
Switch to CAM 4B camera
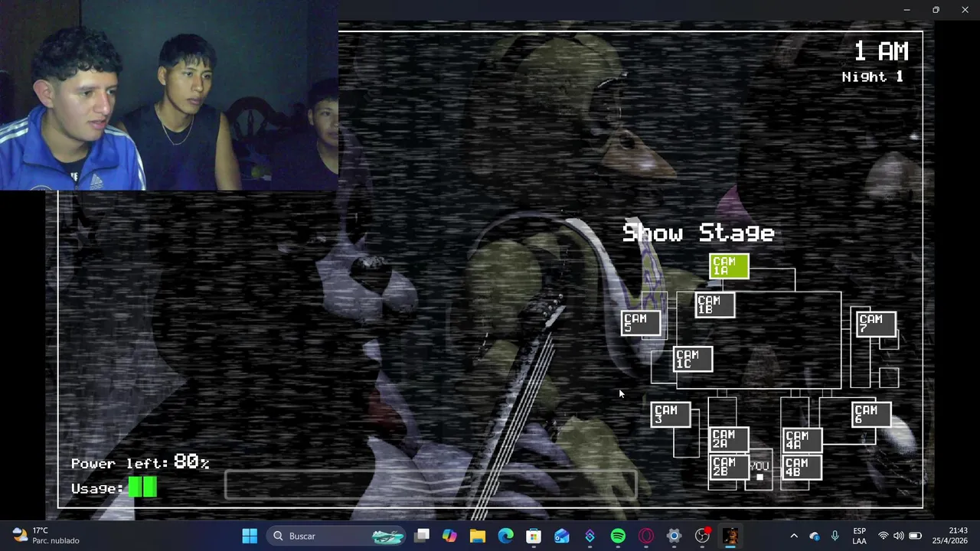[x=802, y=468]
